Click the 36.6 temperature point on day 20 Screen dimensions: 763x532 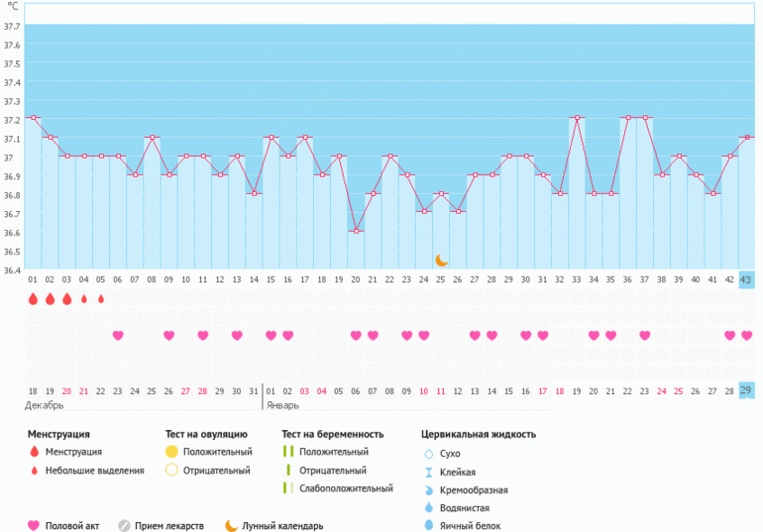[x=356, y=231]
